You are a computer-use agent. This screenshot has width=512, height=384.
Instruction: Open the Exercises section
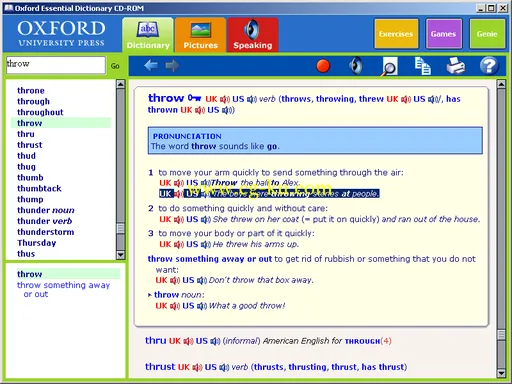[x=396, y=34]
